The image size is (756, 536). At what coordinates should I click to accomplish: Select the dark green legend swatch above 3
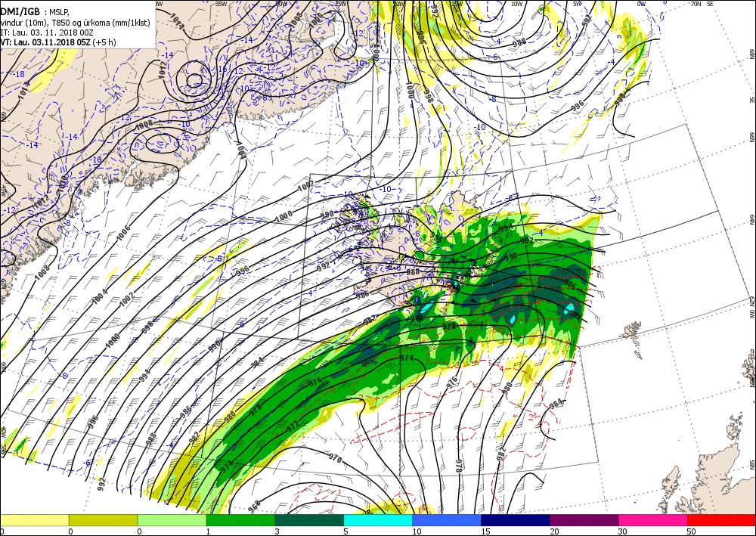309,520
